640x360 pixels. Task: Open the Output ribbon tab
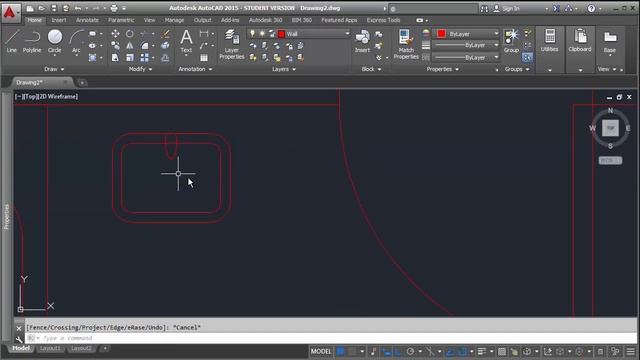(x=202, y=20)
